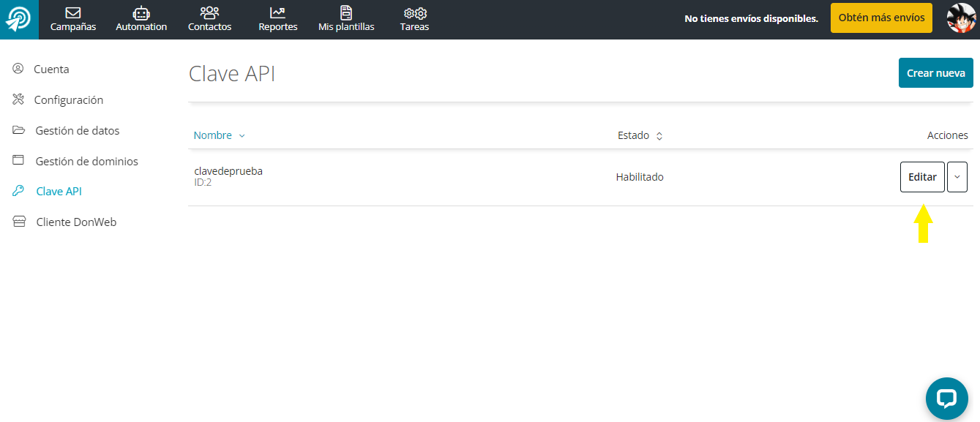
Task: Go to Configuración in the sidebar
Action: pos(69,99)
